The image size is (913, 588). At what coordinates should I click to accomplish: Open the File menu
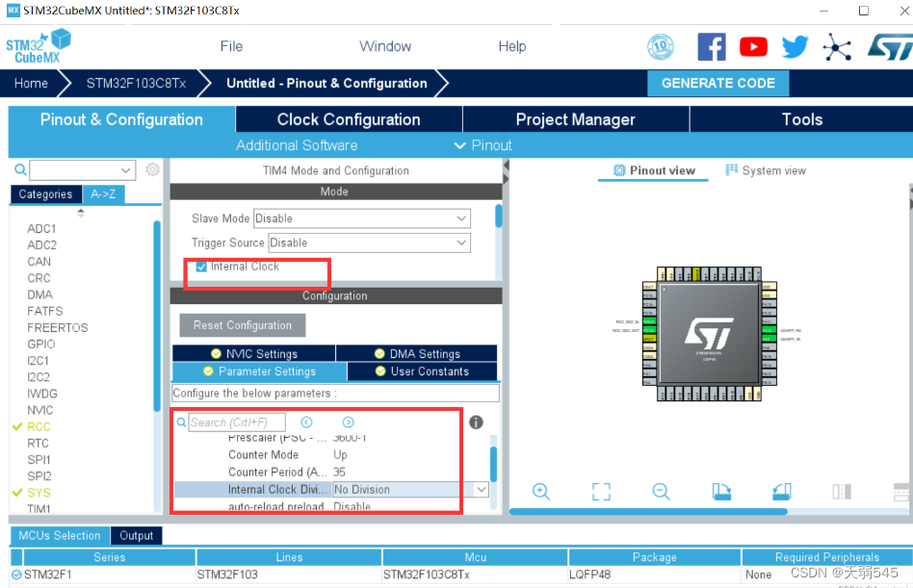[231, 46]
